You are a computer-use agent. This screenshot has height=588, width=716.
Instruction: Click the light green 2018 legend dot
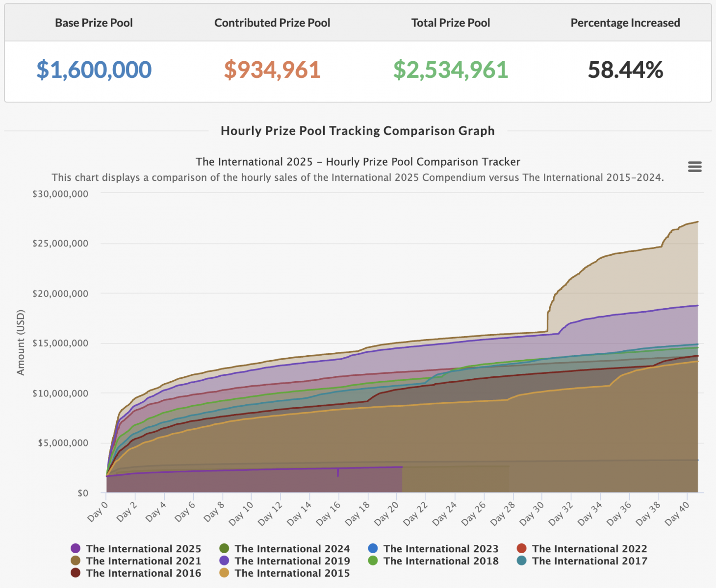[x=373, y=561]
